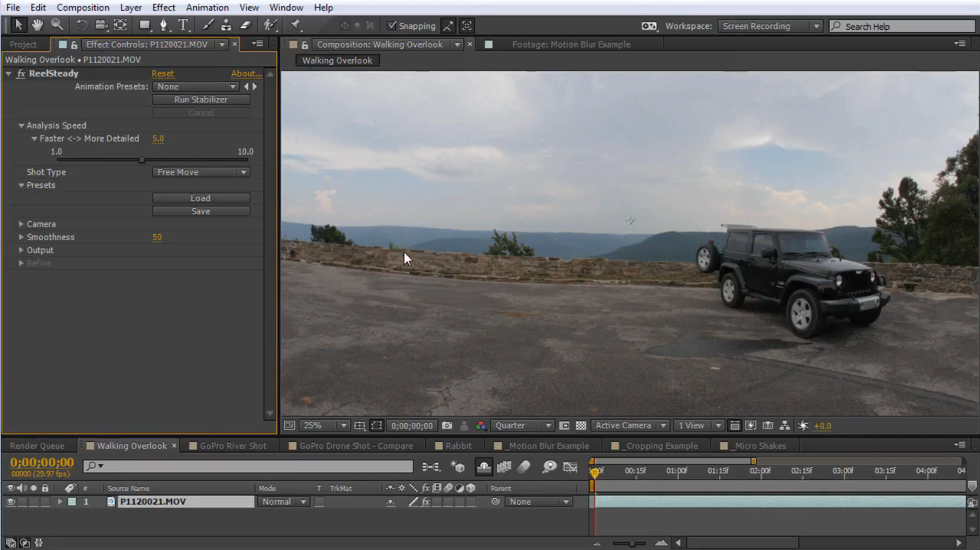Open the Animation Presets dropdown

(196, 86)
